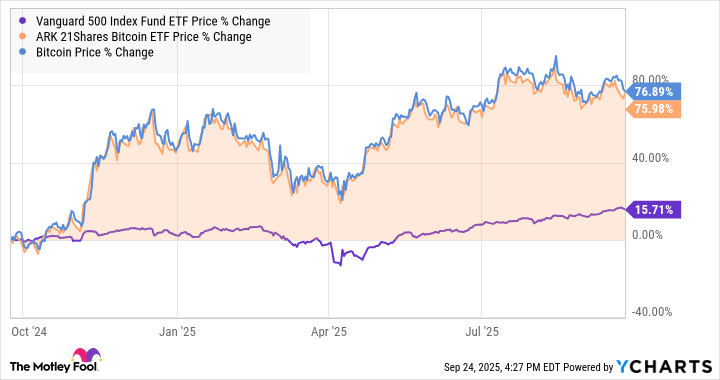Image resolution: width=720 pixels, height=380 pixels.
Task: Click the Jan '25 axis label
Action: [x=177, y=332]
